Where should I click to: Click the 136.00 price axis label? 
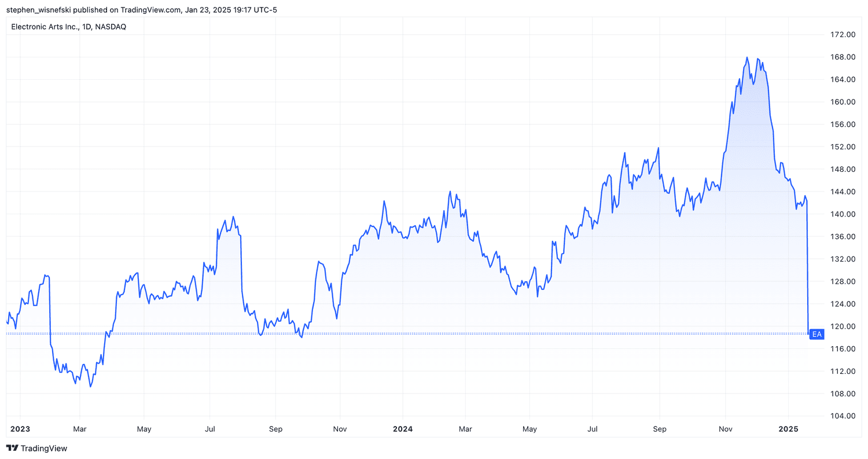coord(843,237)
